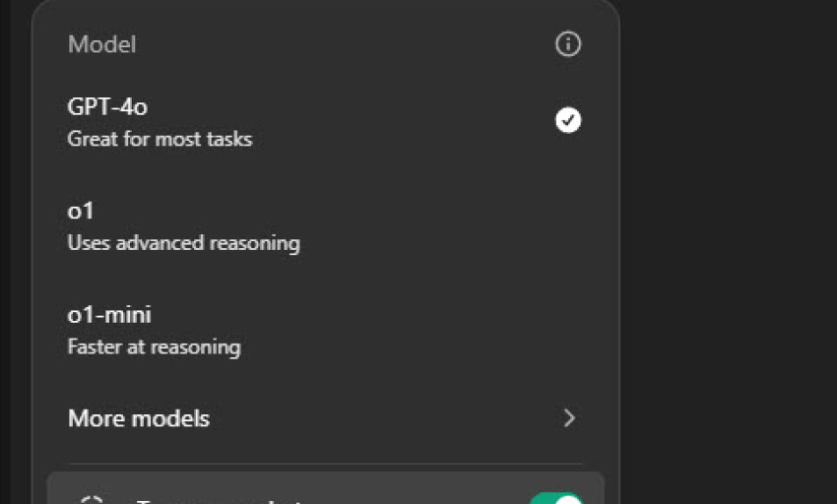Open the model info circle icon

[x=568, y=43]
